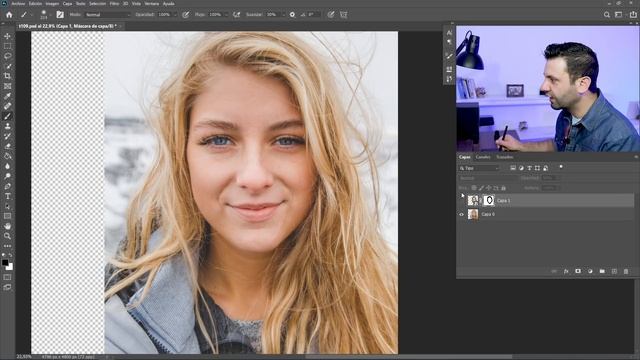Screen dimensions: 640x360
Task: Toggle Quick Mask mode button
Action: (7, 277)
